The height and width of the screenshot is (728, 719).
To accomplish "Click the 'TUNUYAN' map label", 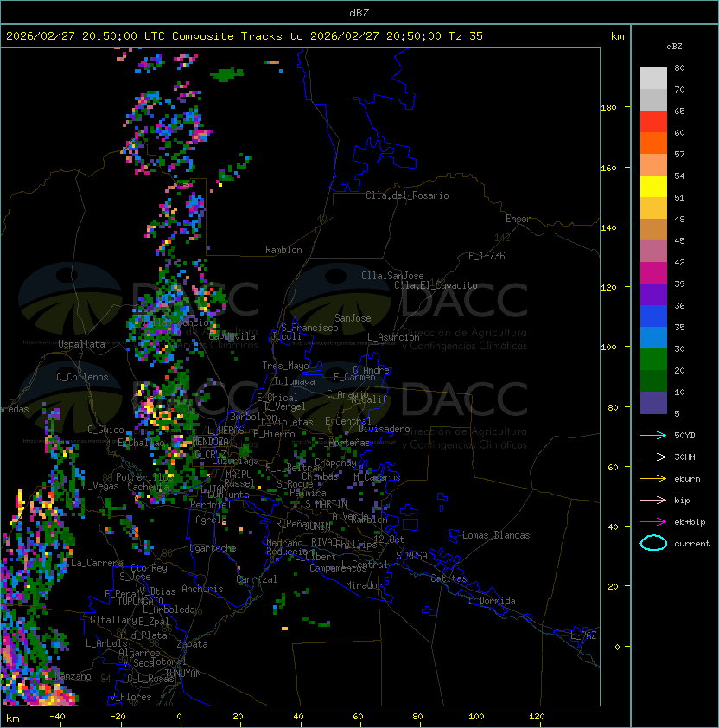I will [x=183, y=674].
